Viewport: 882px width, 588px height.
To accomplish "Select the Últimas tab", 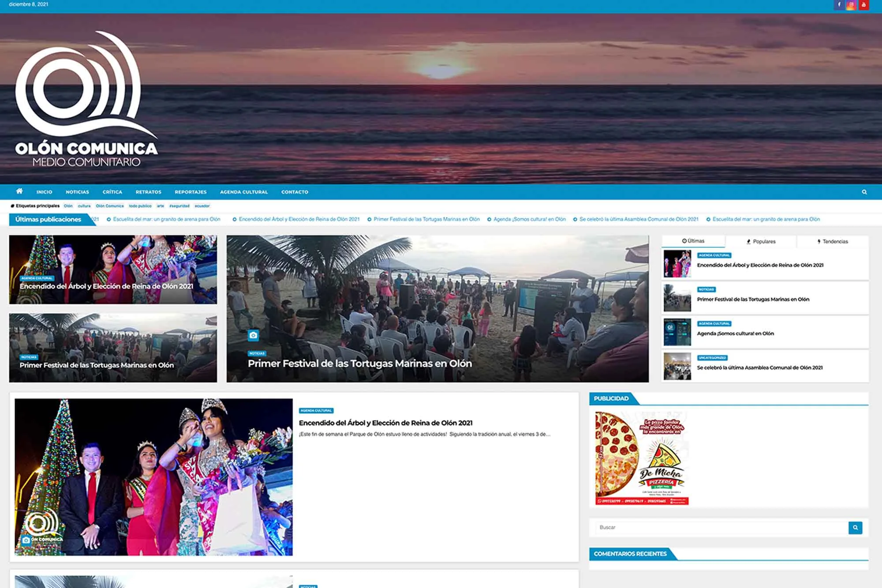I will (x=693, y=241).
